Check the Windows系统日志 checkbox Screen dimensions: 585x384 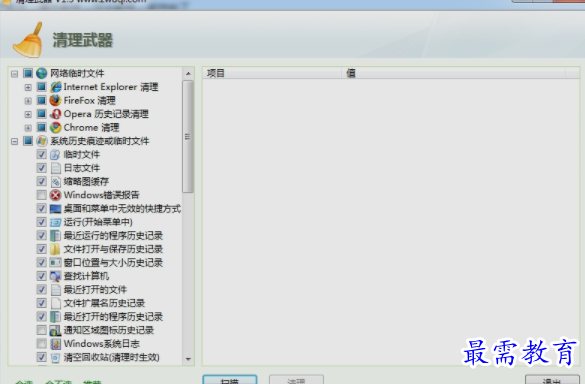(41, 344)
